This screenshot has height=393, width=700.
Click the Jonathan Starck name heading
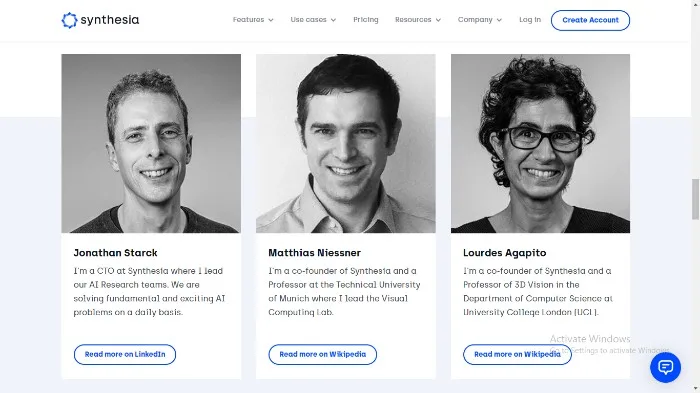(116, 253)
